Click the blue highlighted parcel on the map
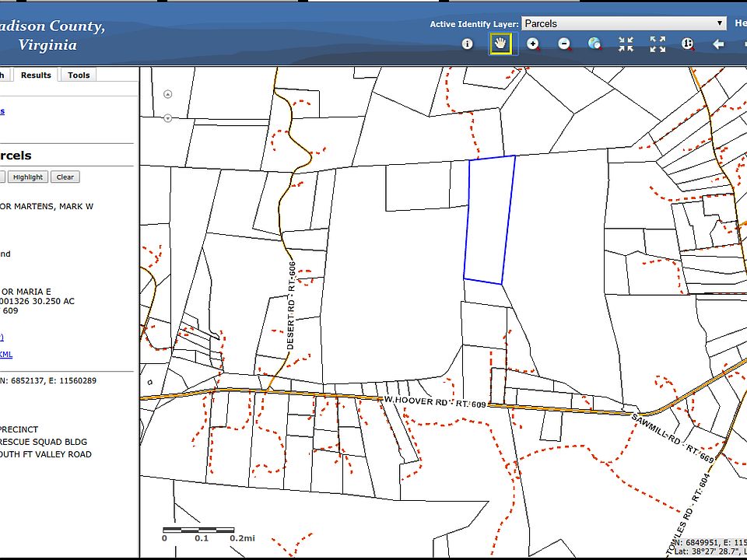The image size is (747, 560). point(489,219)
